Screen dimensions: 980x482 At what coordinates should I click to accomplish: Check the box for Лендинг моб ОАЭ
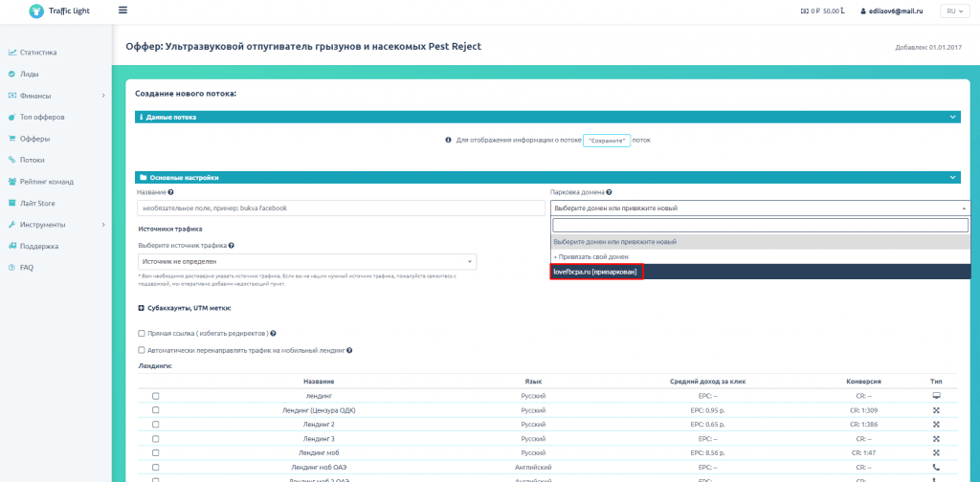point(156,467)
